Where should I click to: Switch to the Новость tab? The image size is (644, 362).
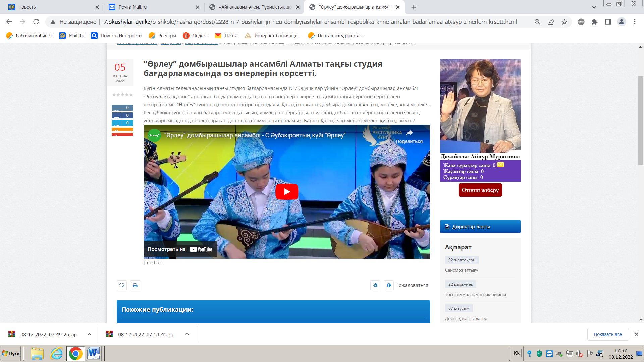[x=27, y=7]
